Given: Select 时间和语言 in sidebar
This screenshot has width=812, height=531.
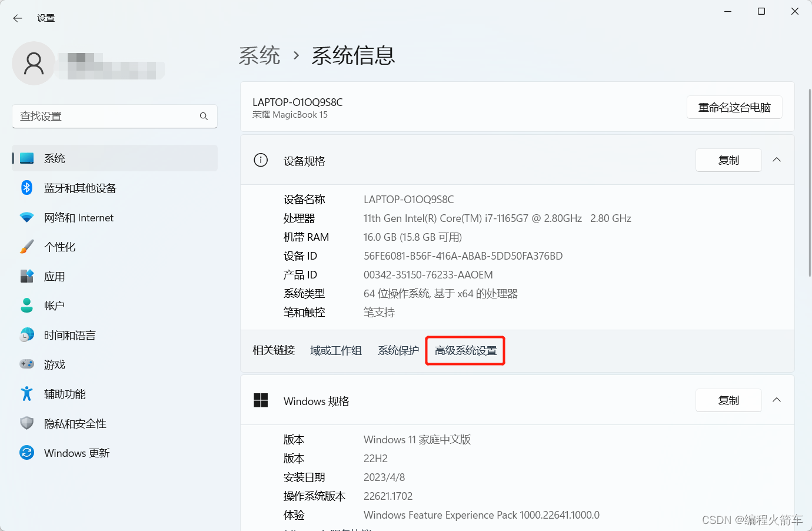Looking at the screenshot, I should (115, 335).
